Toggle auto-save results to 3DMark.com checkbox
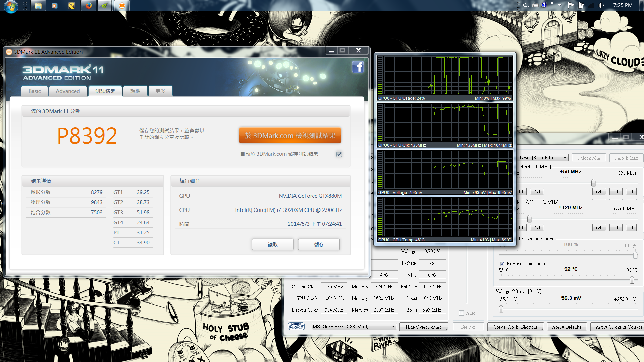644x362 pixels. click(x=339, y=154)
